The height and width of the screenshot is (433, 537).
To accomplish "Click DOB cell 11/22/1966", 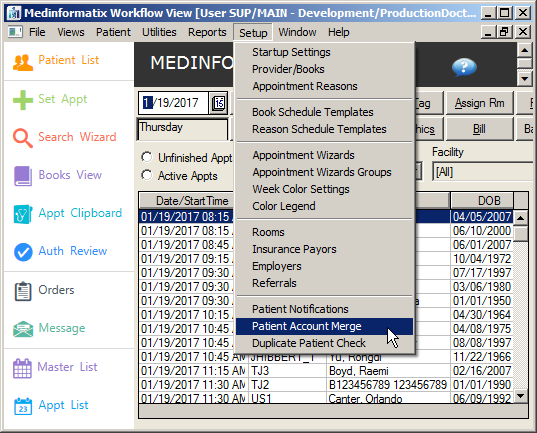I will [482, 357].
